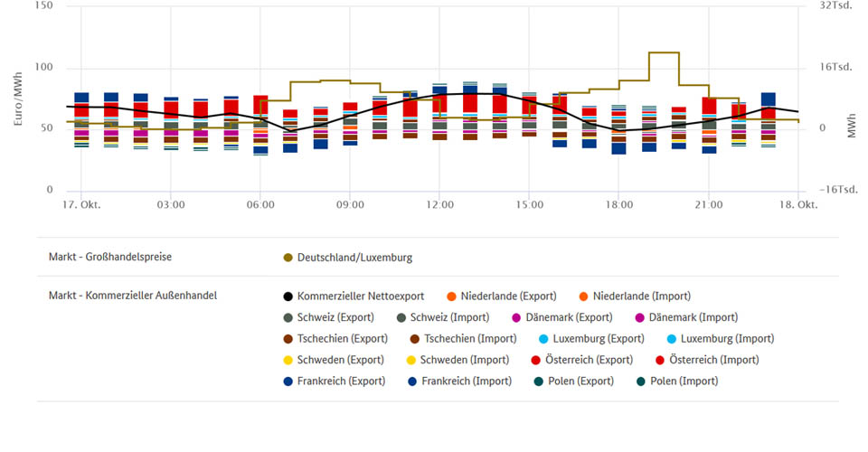Image resolution: width=868 pixels, height=452 pixels.
Task: Click the 15:00 axis label
Action: [529, 204]
